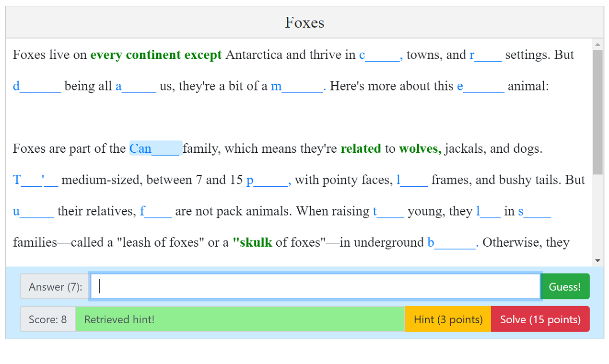The height and width of the screenshot is (364, 609).
Task: Pick the blank 'p_____' after '7 and 15'
Action: coord(268,180)
